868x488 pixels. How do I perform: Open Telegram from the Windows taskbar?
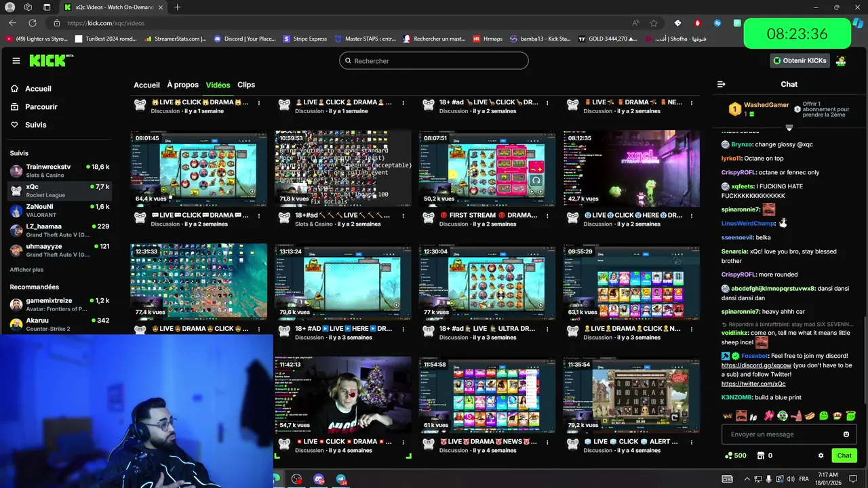[341, 479]
